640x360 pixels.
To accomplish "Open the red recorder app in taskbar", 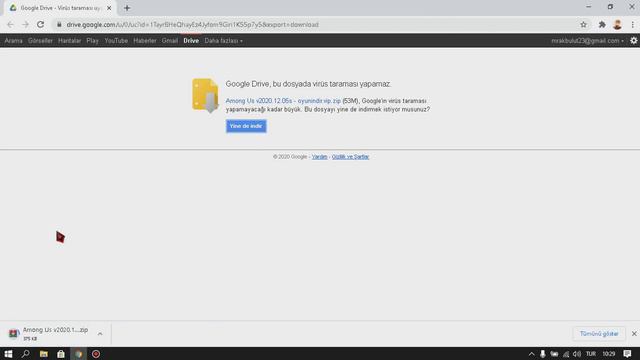I will (x=96, y=354).
